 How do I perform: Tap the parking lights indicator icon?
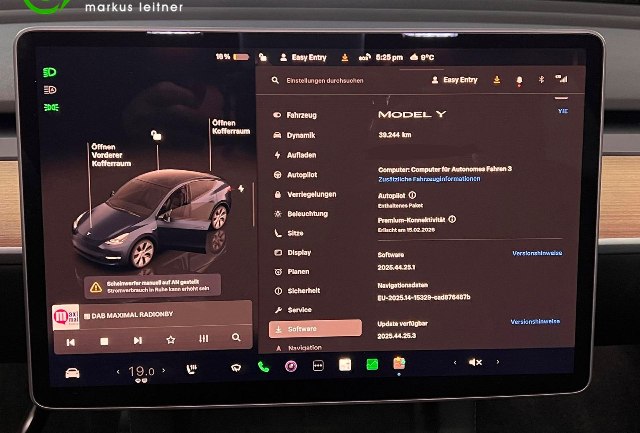tap(51, 107)
